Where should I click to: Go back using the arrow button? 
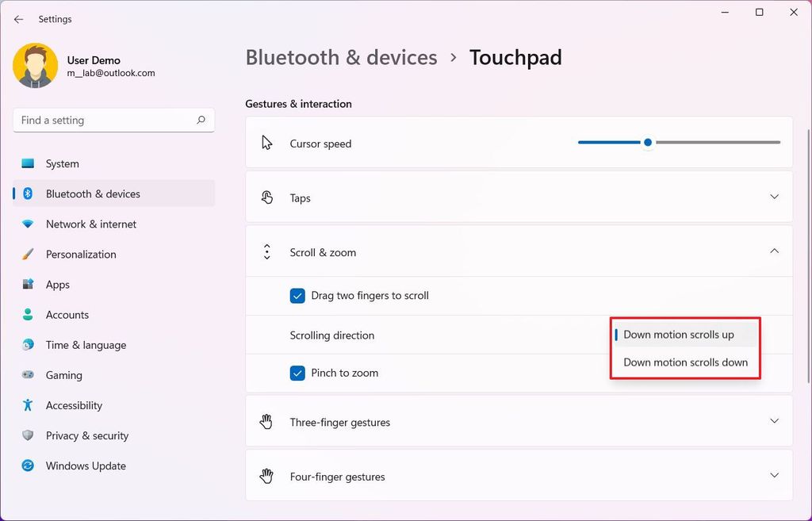(x=18, y=19)
